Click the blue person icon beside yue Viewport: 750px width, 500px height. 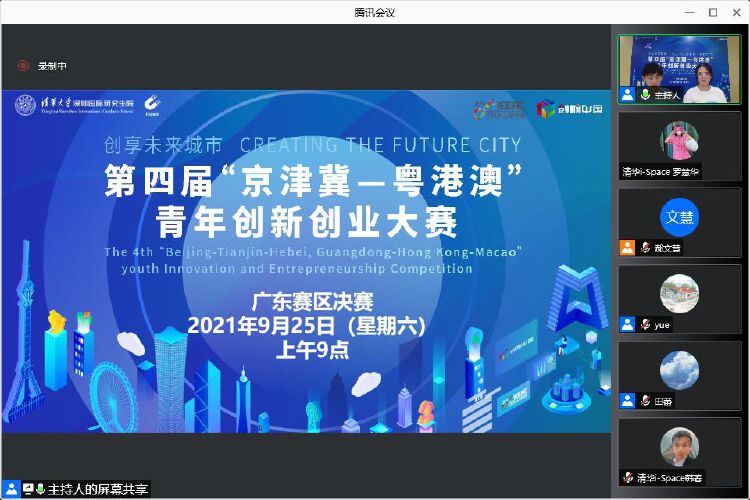click(x=627, y=324)
